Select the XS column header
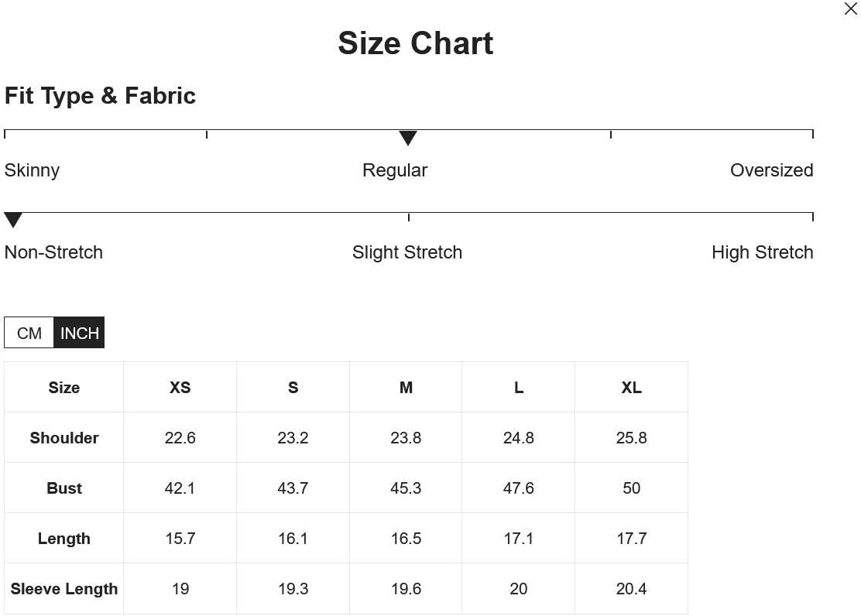This screenshot has height=616, width=861. [180, 388]
